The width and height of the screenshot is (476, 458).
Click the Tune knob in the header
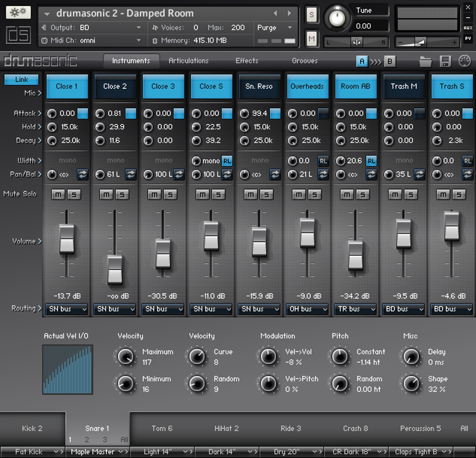[337, 18]
